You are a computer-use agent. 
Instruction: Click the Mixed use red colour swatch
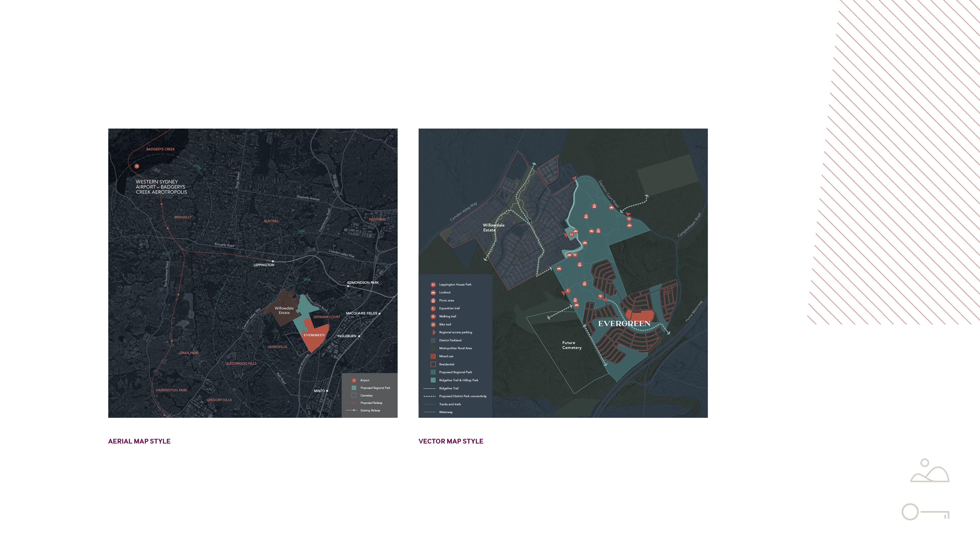coord(433,356)
